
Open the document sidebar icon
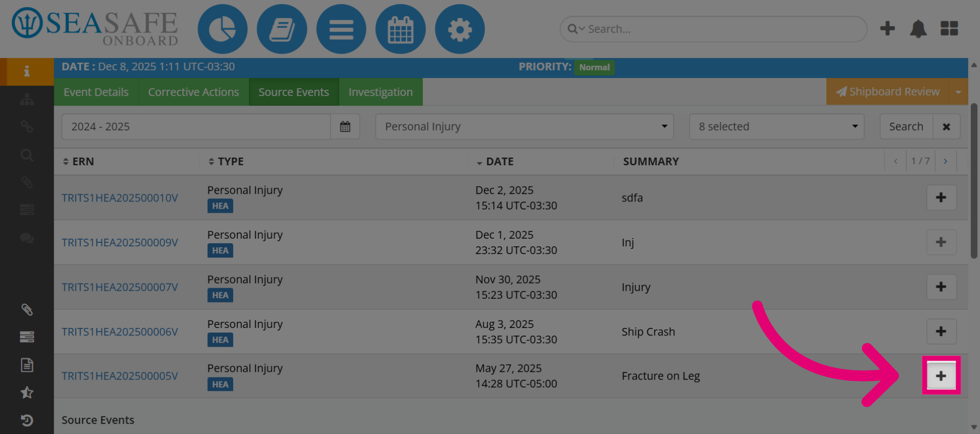click(x=27, y=365)
